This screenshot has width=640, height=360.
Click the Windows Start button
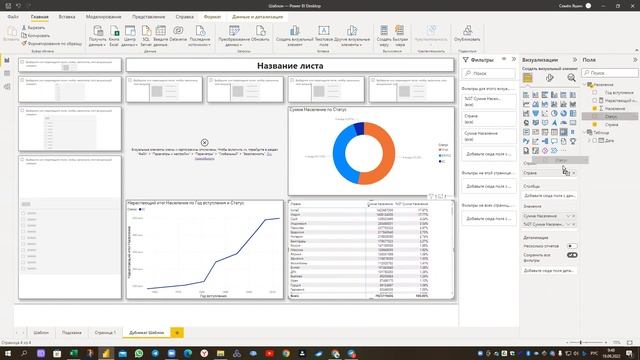coord(8,353)
